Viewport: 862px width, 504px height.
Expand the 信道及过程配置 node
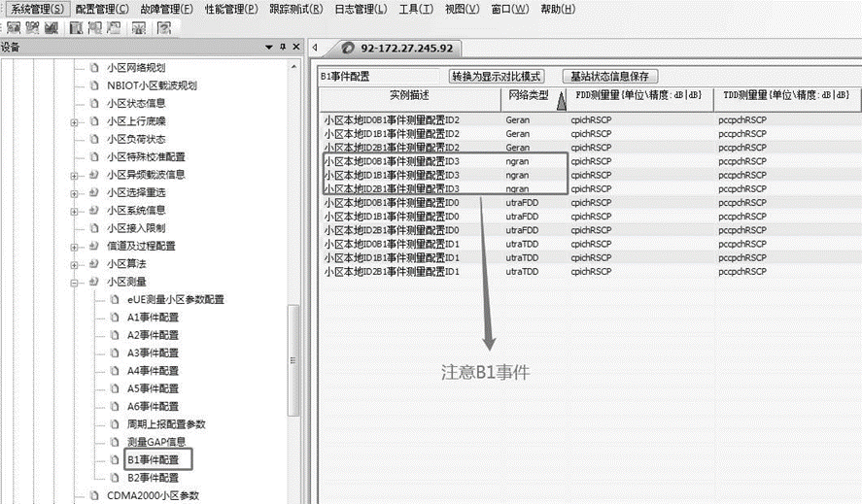point(74,247)
